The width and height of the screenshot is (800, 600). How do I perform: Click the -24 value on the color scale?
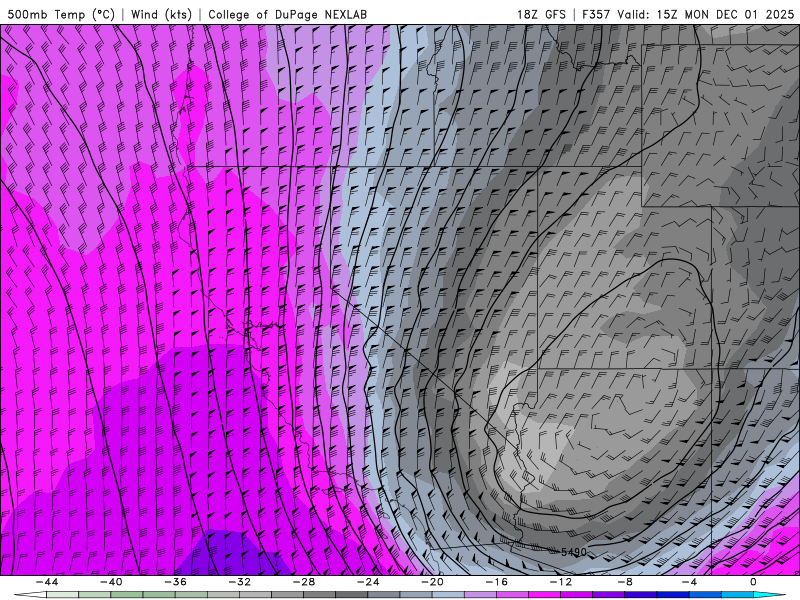368,582
